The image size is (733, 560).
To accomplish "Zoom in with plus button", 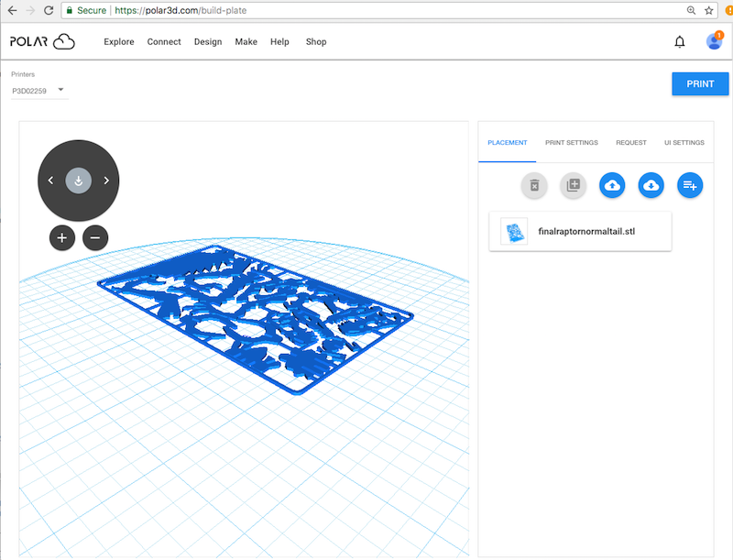I will point(62,237).
